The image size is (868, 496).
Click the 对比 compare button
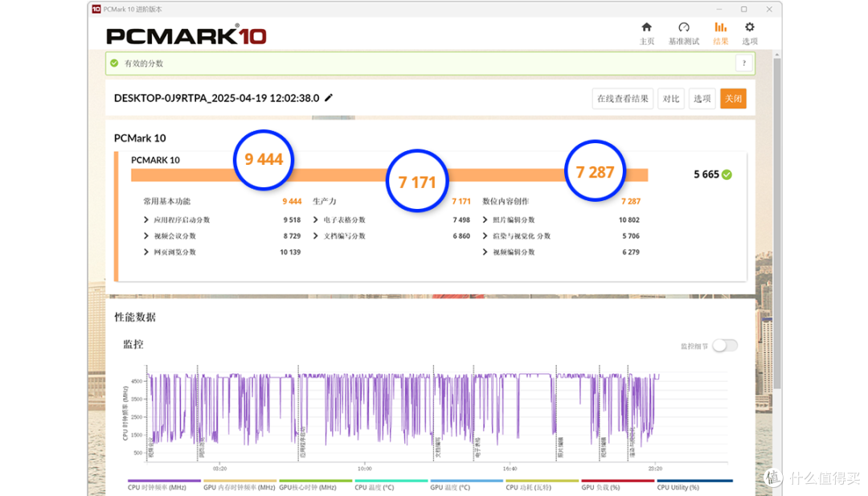click(671, 99)
